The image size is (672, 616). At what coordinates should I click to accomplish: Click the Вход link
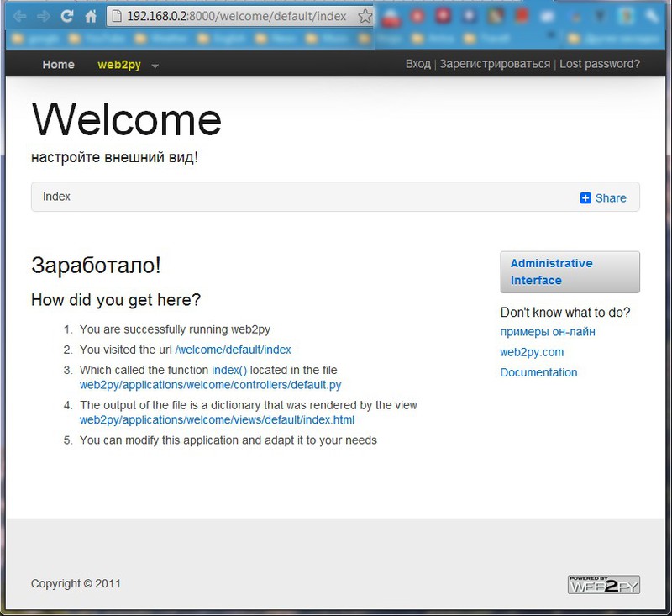click(x=419, y=63)
